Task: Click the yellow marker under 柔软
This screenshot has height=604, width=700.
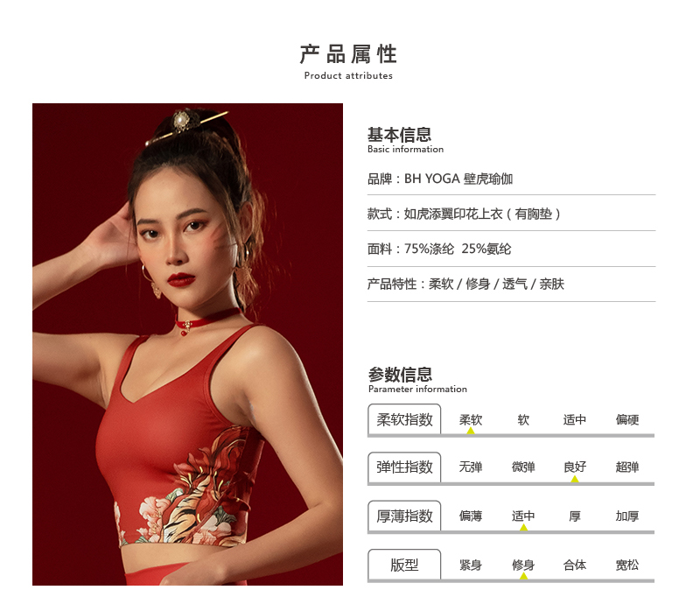Action: pyautogui.click(x=471, y=431)
